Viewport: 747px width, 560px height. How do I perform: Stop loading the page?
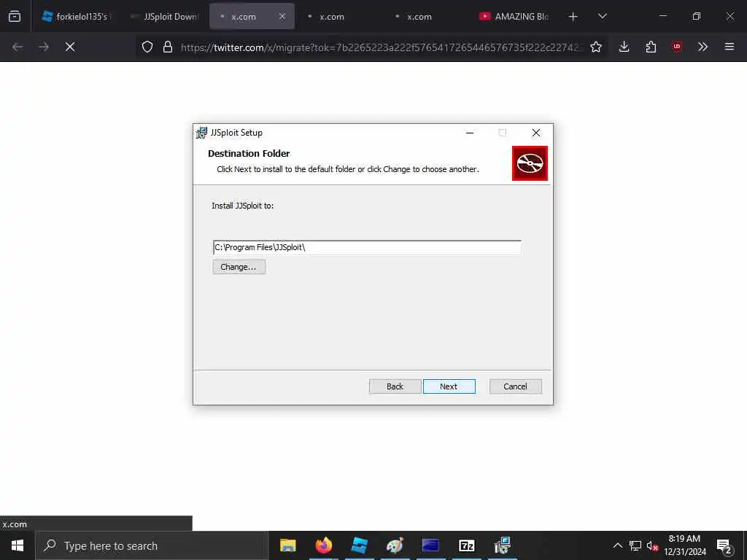[70, 47]
